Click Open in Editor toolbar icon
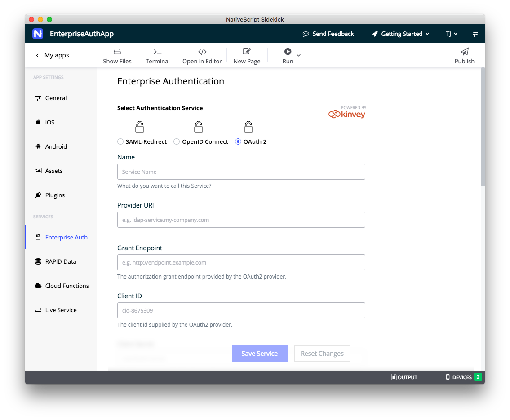510x420 pixels. tap(202, 55)
